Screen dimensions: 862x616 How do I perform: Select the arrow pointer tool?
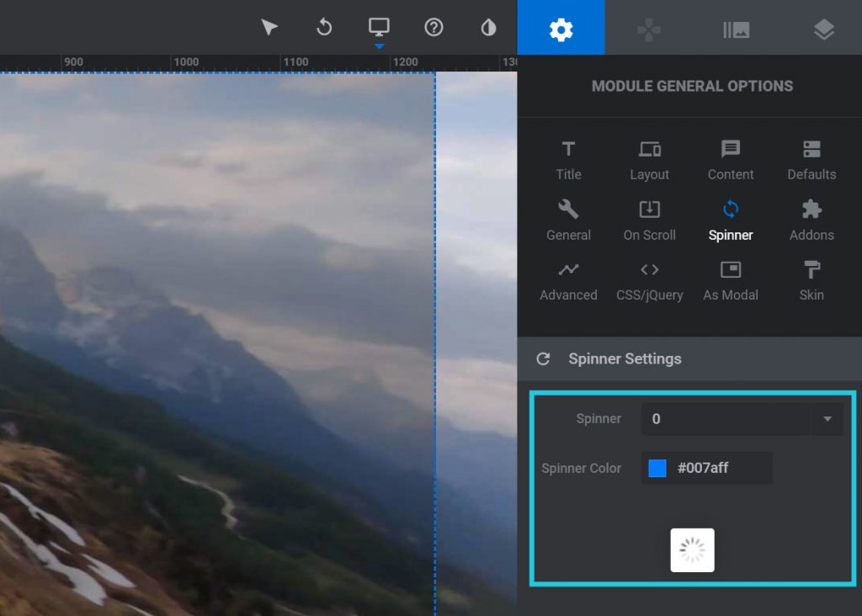[x=269, y=28]
